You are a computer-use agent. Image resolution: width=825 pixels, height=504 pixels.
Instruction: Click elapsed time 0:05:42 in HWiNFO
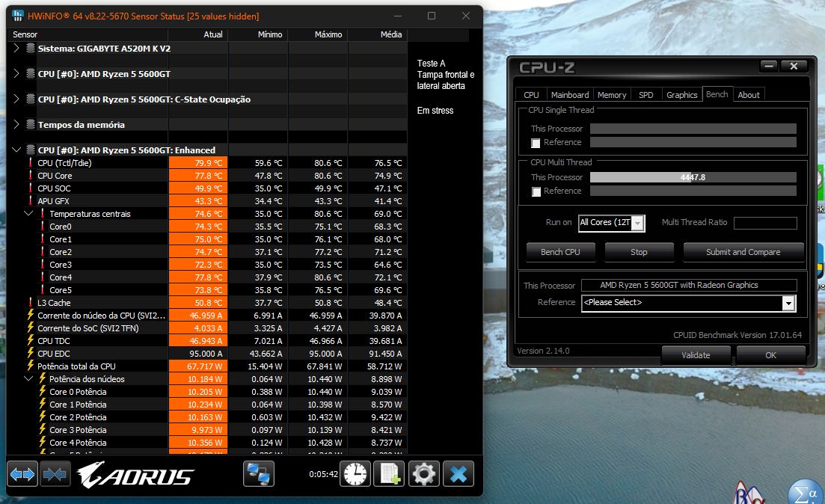pyautogui.click(x=323, y=474)
